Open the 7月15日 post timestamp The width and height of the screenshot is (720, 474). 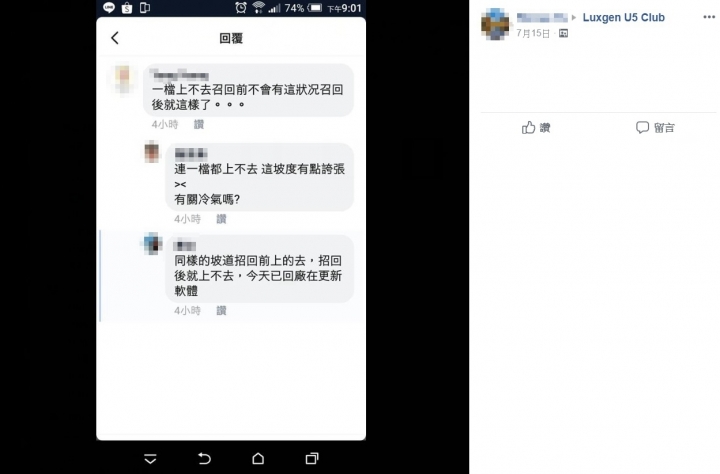pyautogui.click(x=533, y=34)
